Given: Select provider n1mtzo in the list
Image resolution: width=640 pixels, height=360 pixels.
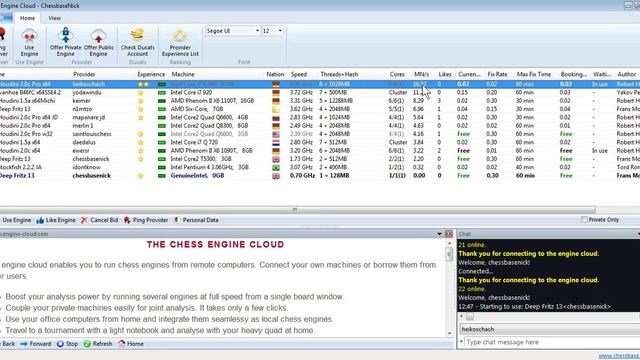Looking at the screenshot, I should 320,109.
